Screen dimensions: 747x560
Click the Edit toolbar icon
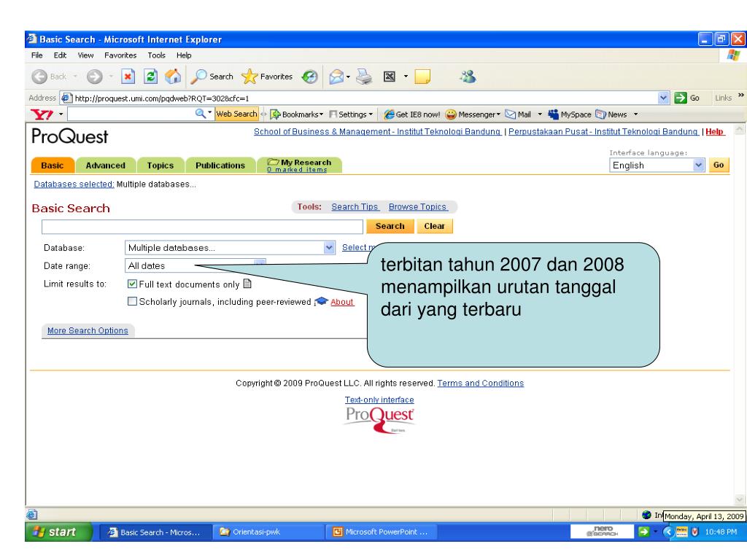(390, 76)
